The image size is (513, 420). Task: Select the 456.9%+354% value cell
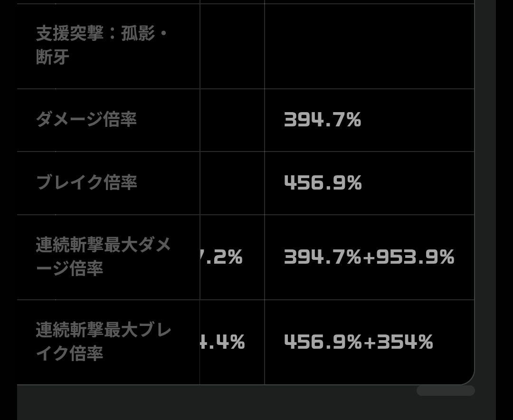pyautogui.click(x=358, y=342)
